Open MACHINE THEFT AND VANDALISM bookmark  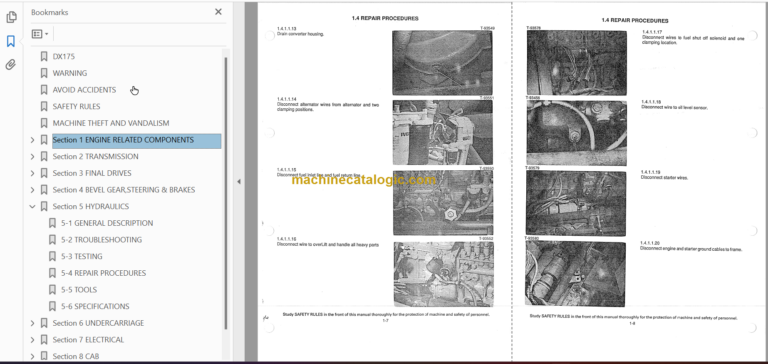111,123
